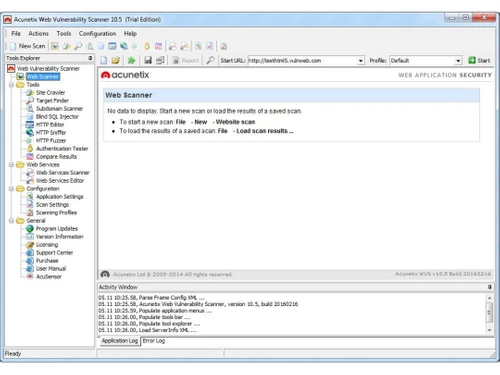Open HTTP Fuzzer icon in top toolbar

coord(135,46)
